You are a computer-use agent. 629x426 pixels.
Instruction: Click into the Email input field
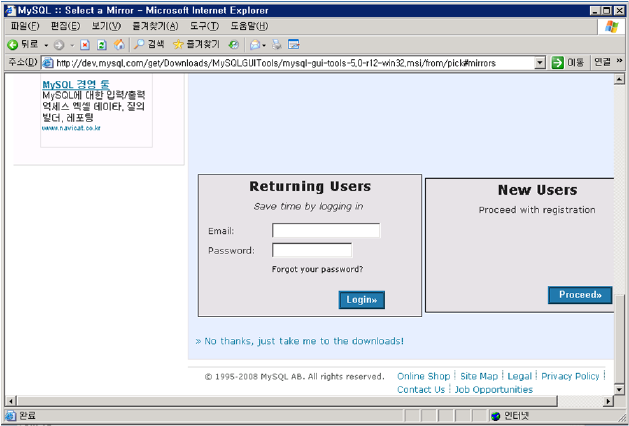(x=326, y=231)
